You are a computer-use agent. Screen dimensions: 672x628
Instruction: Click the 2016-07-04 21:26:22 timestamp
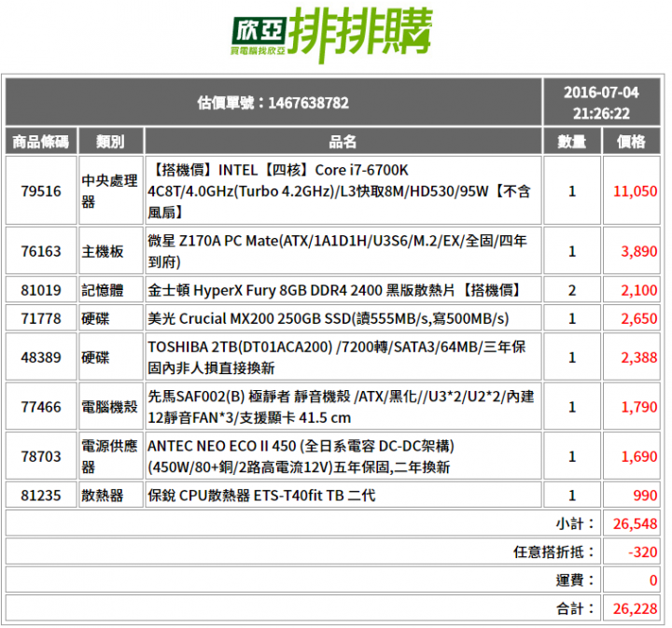coord(601,103)
